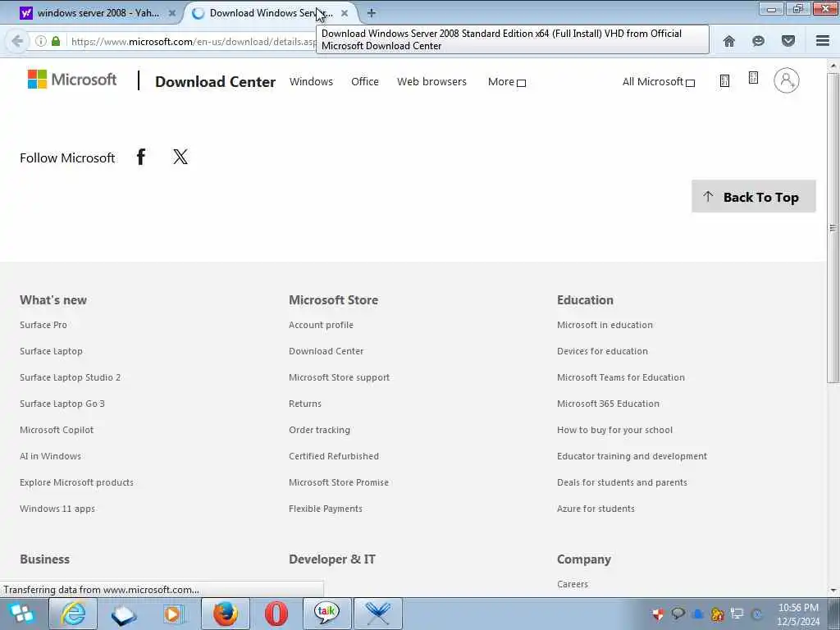Open the Microsoft in education link
The height and width of the screenshot is (630, 840).
point(605,325)
